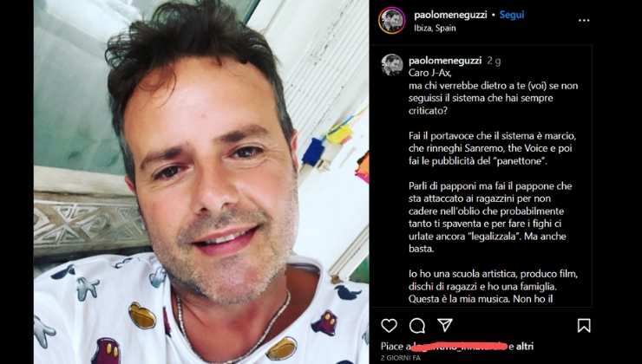Open the three-dot more options menu
The width and height of the screenshot is (642, 364).
click(x=584, y=21)
